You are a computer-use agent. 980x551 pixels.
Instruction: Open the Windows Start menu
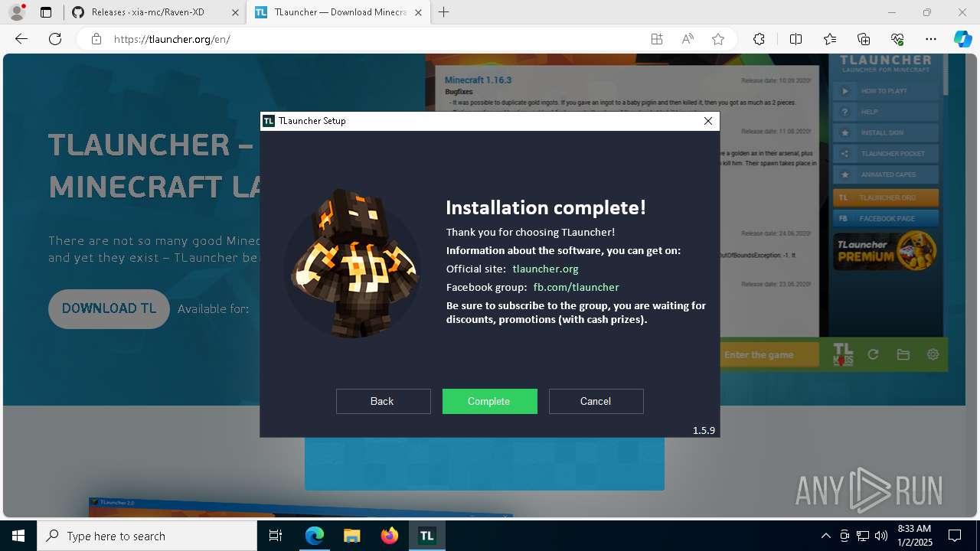click(x=18, y=536)
